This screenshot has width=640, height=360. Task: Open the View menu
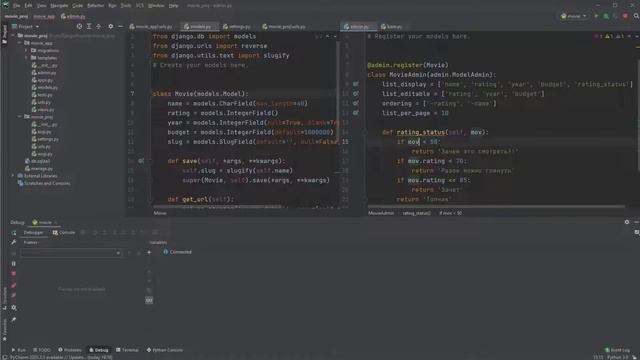click(x=41, y=6)
